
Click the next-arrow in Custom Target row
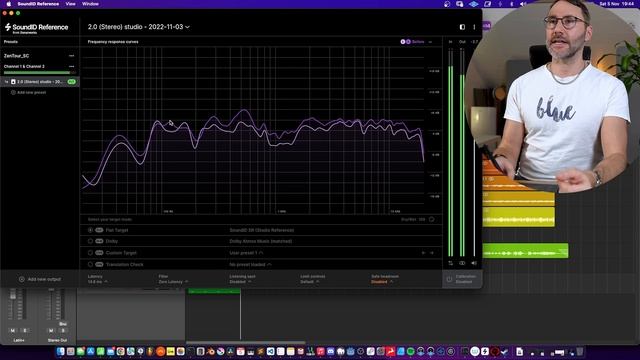click(x=431, y=253)
